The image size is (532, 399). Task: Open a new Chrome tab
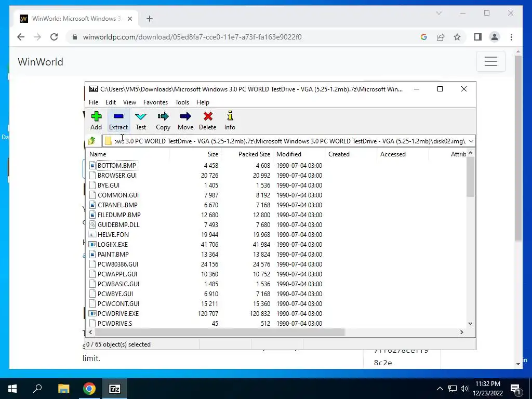pos(150,19)
